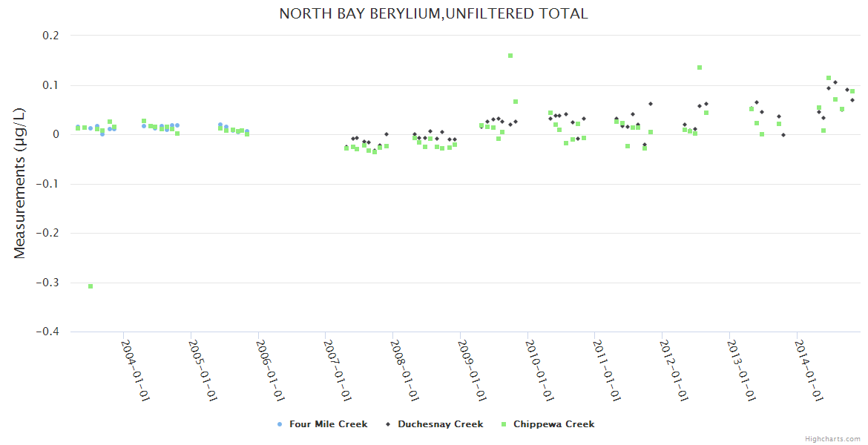Click the green 2012 point near 0.135
868x445 pixels.
pos(700,67)
